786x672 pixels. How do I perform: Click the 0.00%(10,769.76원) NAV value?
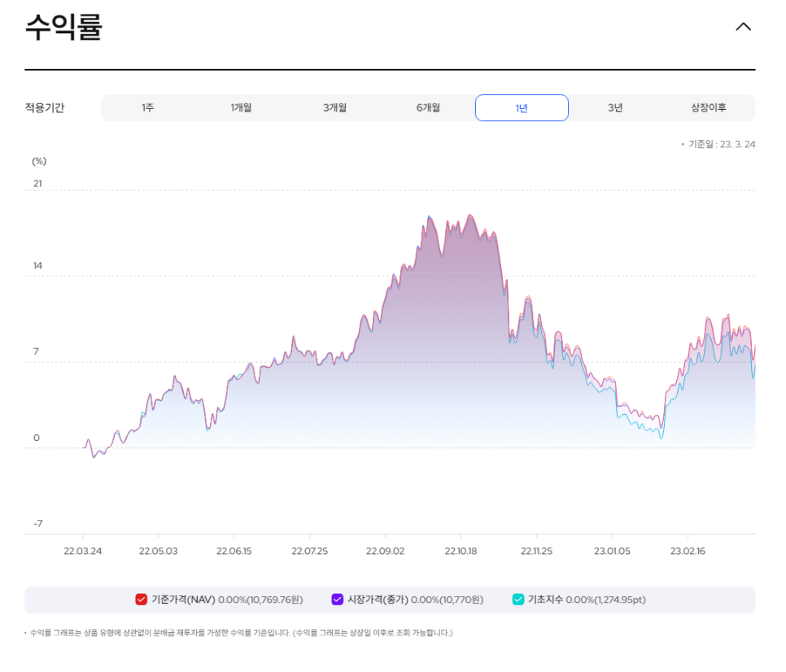pos(260,600)
